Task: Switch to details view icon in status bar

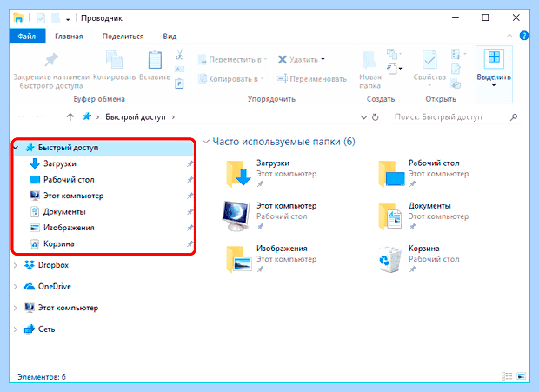Action: tap(507, 376)
